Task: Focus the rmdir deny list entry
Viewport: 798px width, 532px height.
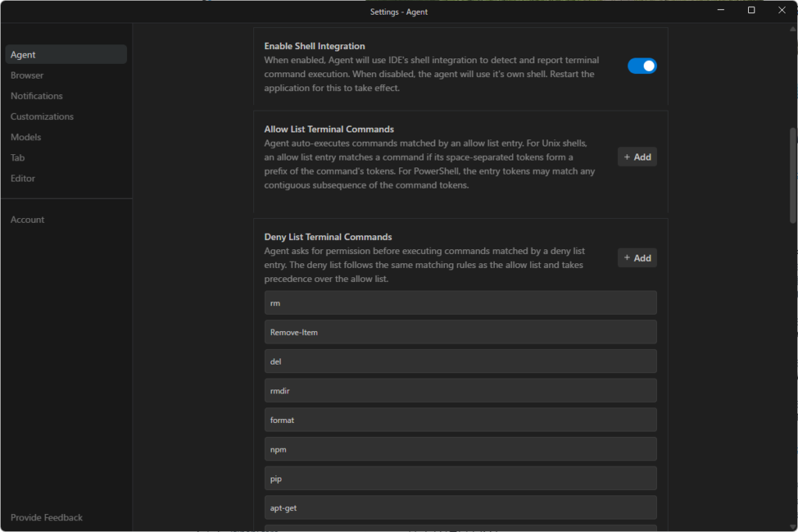Action: 460,390
